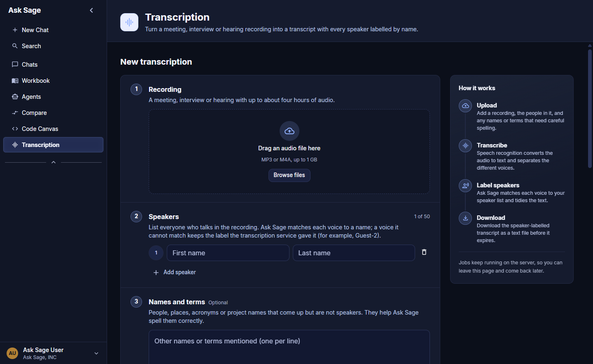Click the Search magnifier icon

pyautogui.click(x=15, y=46)
